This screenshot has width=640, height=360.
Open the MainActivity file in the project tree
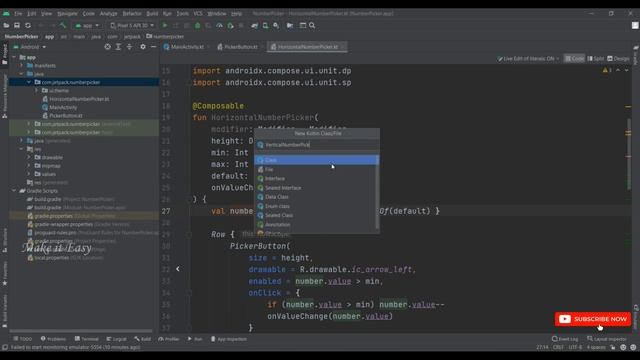[63, 107]
